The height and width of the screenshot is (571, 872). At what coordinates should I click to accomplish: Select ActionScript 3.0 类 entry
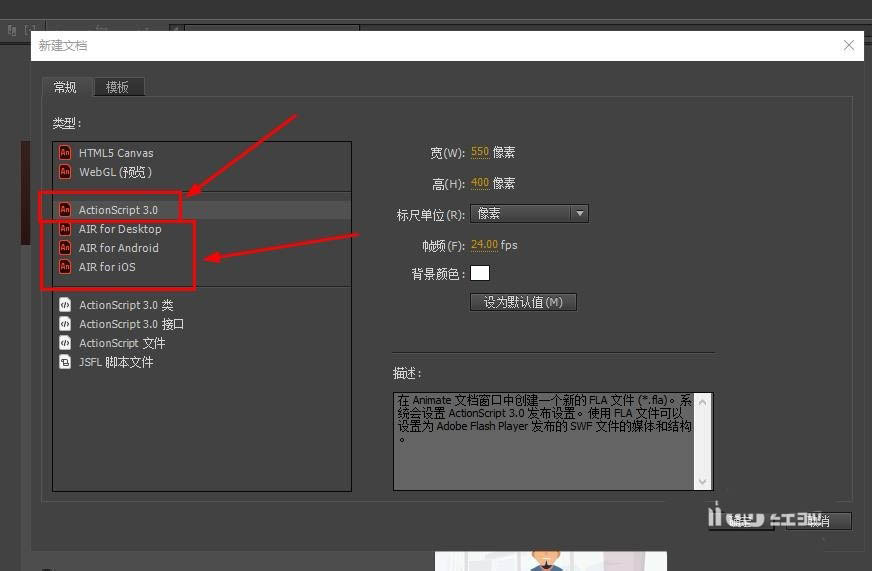pyautogui.click(x=202, y=305)
